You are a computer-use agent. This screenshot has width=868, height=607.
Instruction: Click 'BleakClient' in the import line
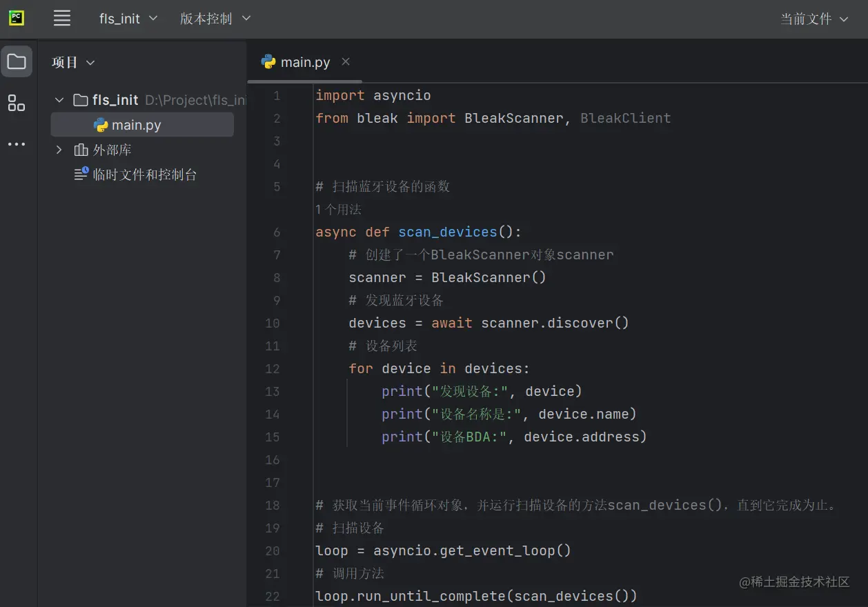pos(626,118)
